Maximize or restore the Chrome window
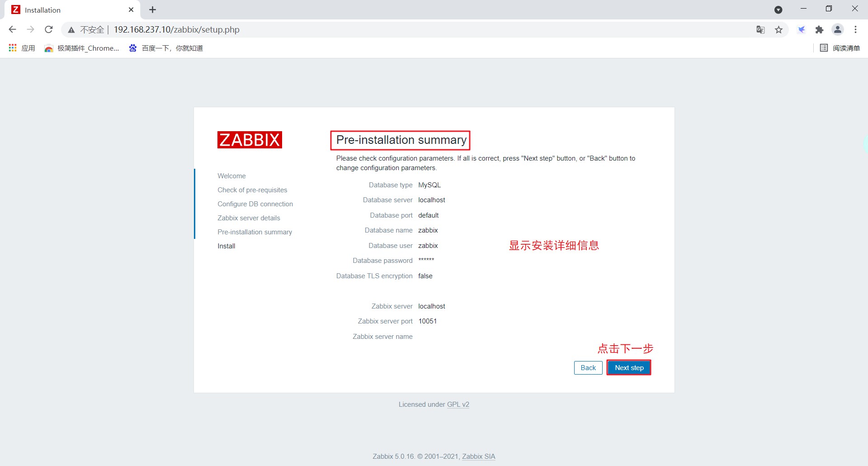 click(x=829, y=9)
